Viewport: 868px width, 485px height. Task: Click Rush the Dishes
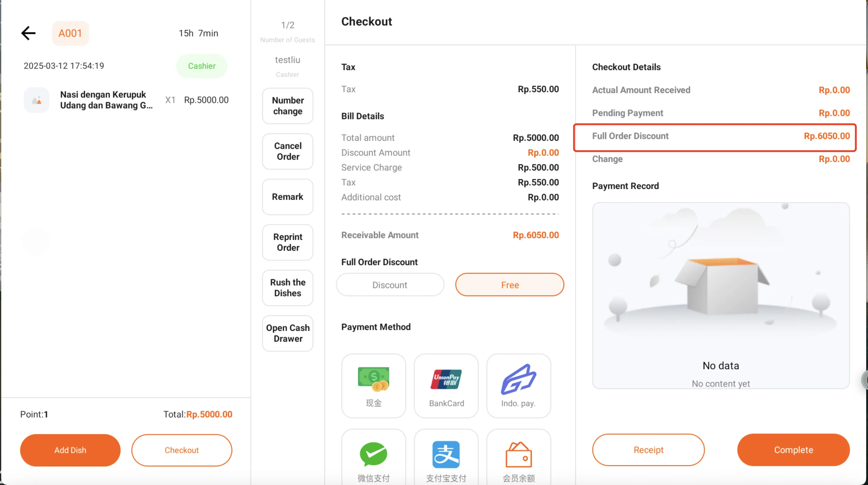pyautogui.click(x=288, y=288)
